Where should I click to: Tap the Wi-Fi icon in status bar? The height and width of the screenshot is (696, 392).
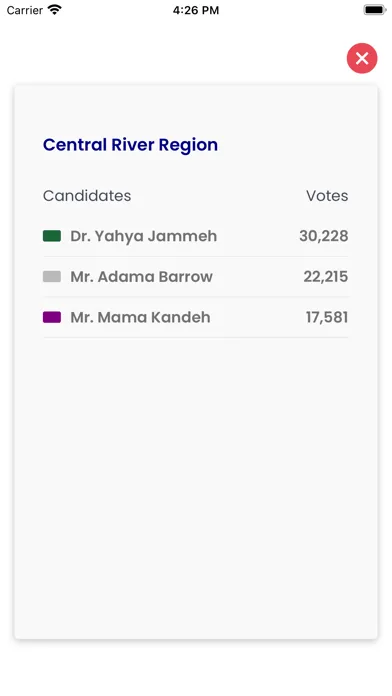(x=55, y=10)
